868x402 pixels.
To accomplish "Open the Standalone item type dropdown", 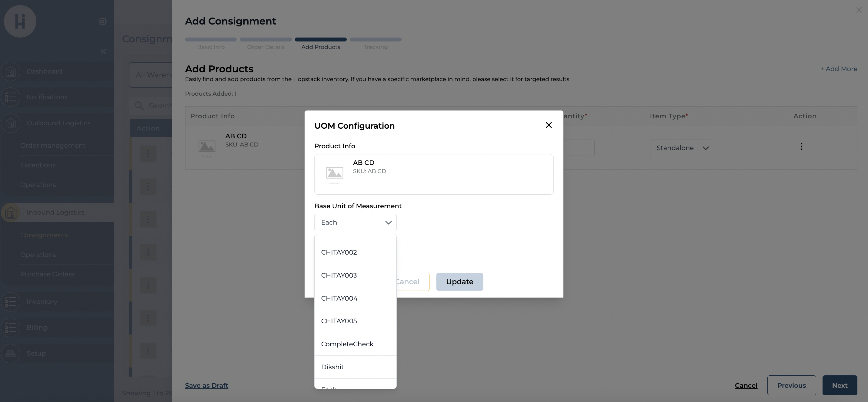I will tap(682, 148).
